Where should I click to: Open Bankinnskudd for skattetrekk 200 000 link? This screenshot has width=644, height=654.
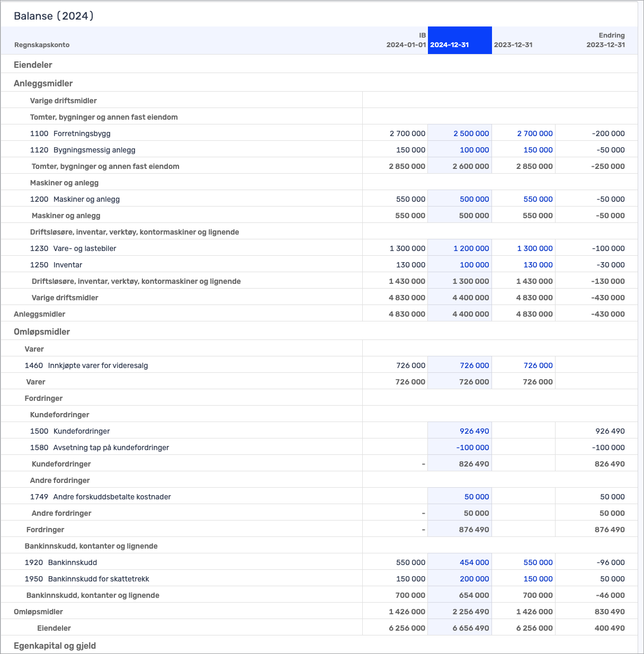(474, 579)
